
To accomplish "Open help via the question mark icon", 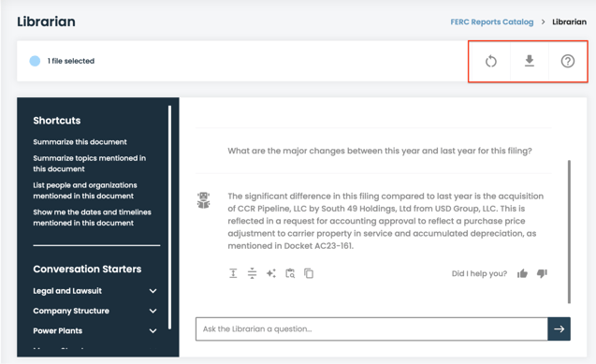I will click(x=568, y=61).
